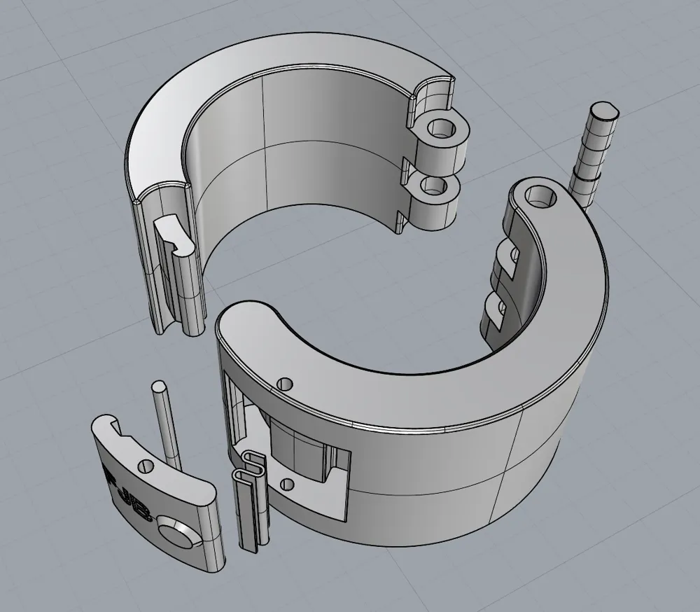Select the thin straight pin beside the latch plate
Viewport: 700px width, 612px height.
click(x=168, y=424)
